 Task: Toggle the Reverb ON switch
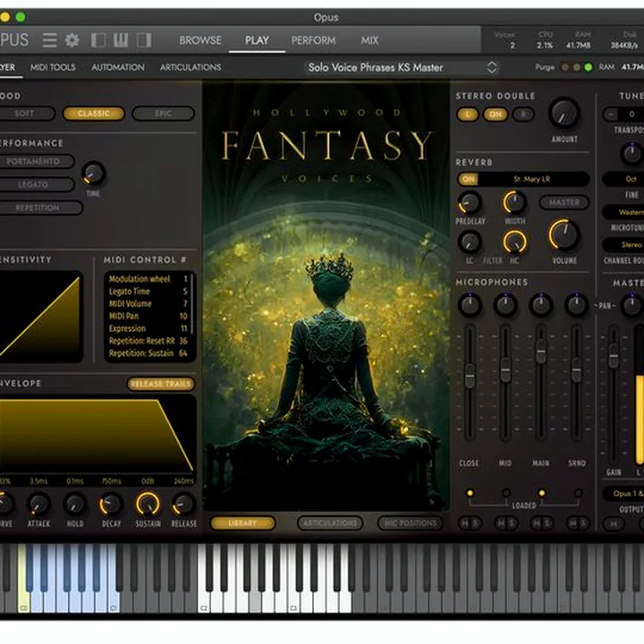click(469, 179)
